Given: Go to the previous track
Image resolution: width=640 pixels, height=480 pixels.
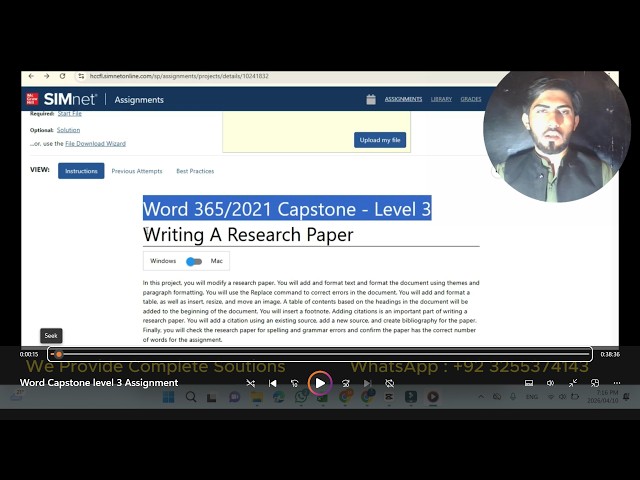Looking at the screenshot, I should 273,383.
